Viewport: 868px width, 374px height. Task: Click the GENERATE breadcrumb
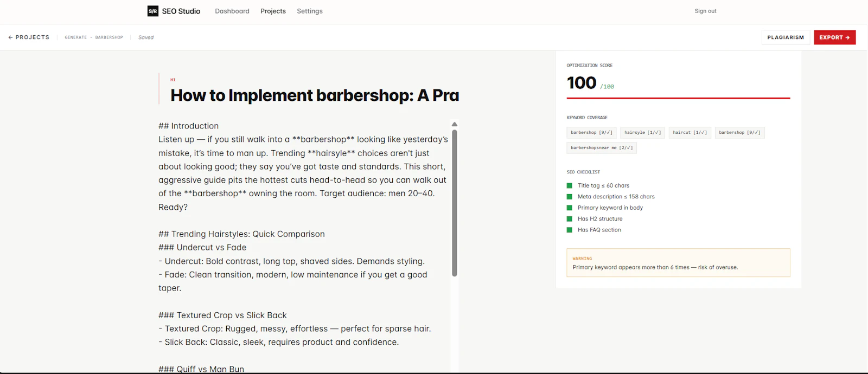point(76,37)
